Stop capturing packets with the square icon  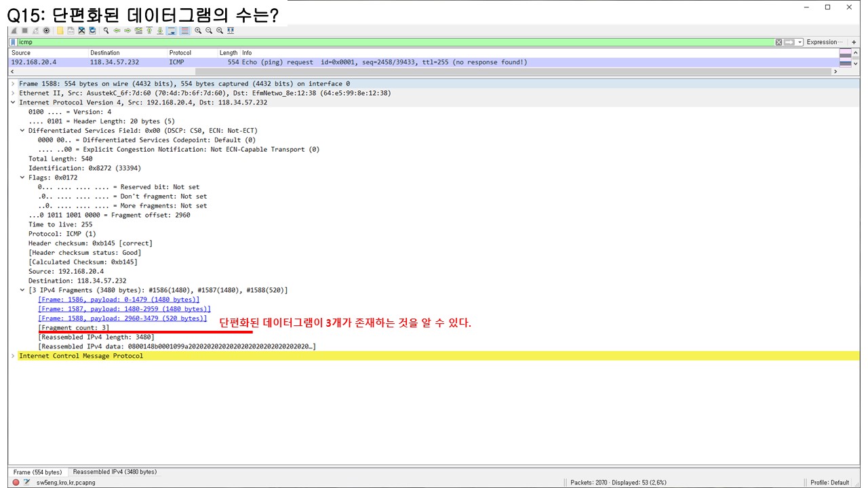pyautogui.click(x=24, y=30)
